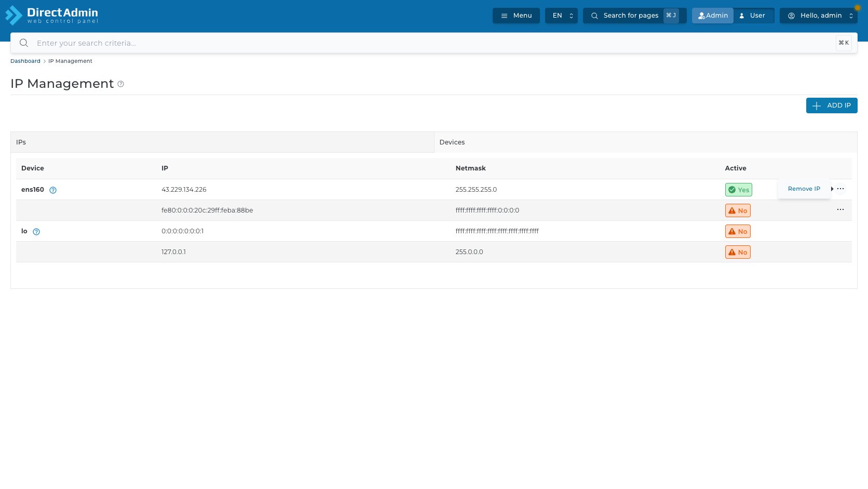Open Search for pages box
The height and width of the screenshot is (489, 868).
(634, 16)
